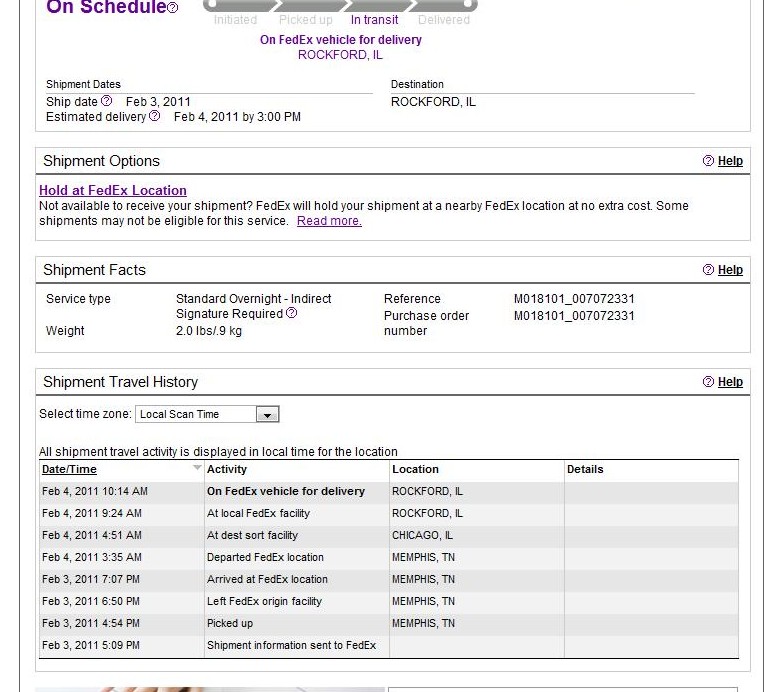Sort by the Date/Time column header
Viewport: 774px width, 692px height.
click(x=69, y=469)
